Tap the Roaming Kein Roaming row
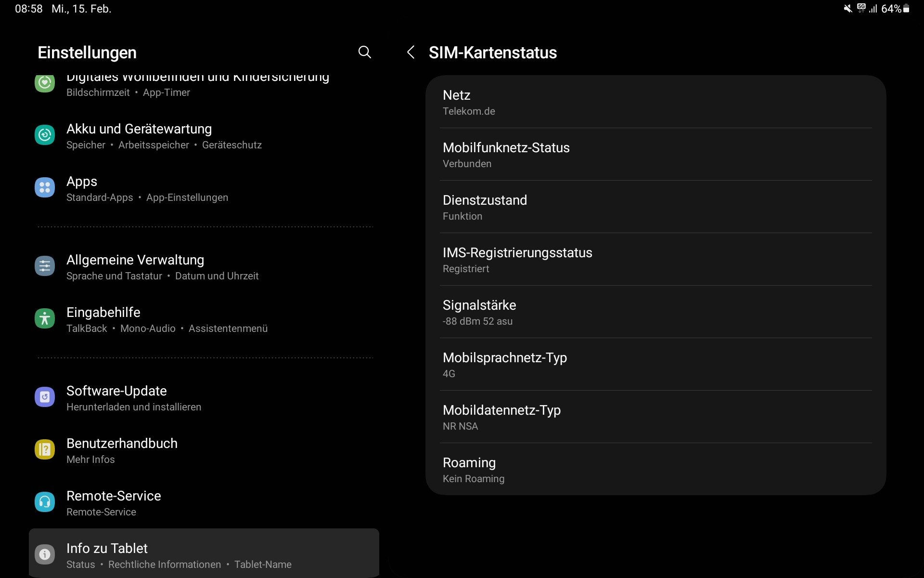The height and width of the screenshot is (578, 924). pos(655,470)
